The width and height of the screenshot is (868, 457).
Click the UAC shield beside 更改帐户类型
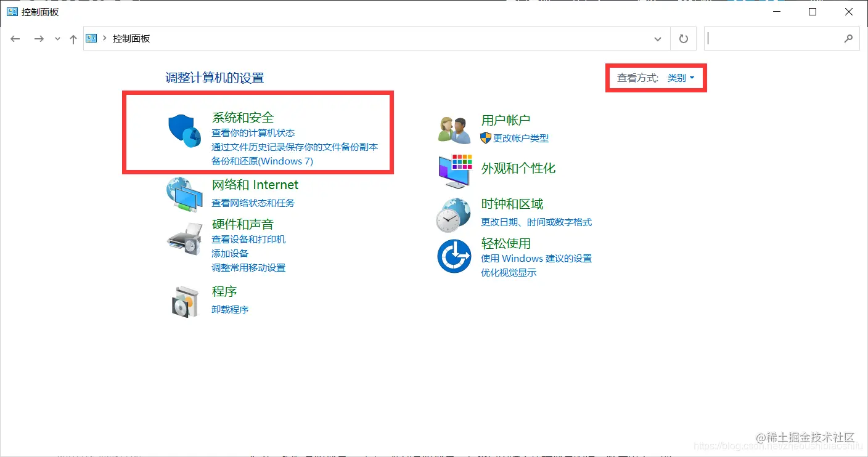[486, 138]
